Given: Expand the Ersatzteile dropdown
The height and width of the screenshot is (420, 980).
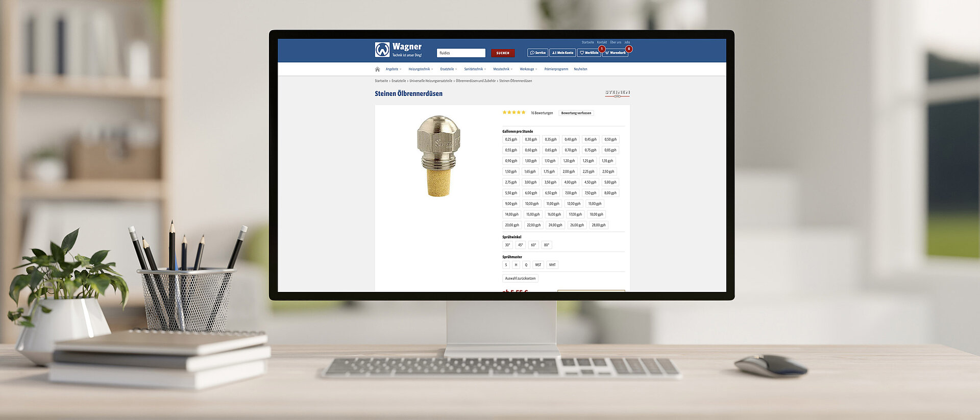Looking at the screenshot, I should (x=448, y=69).
